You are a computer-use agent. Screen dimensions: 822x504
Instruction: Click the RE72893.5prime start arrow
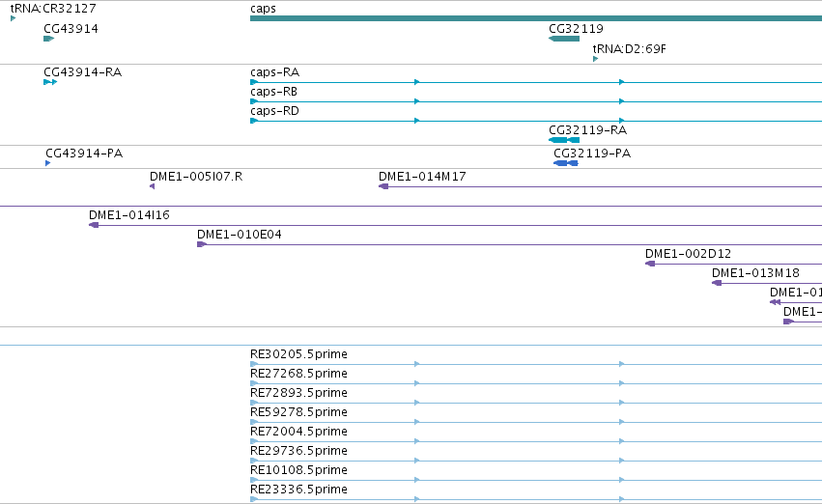pyautogui.click(x=254, y=403)
